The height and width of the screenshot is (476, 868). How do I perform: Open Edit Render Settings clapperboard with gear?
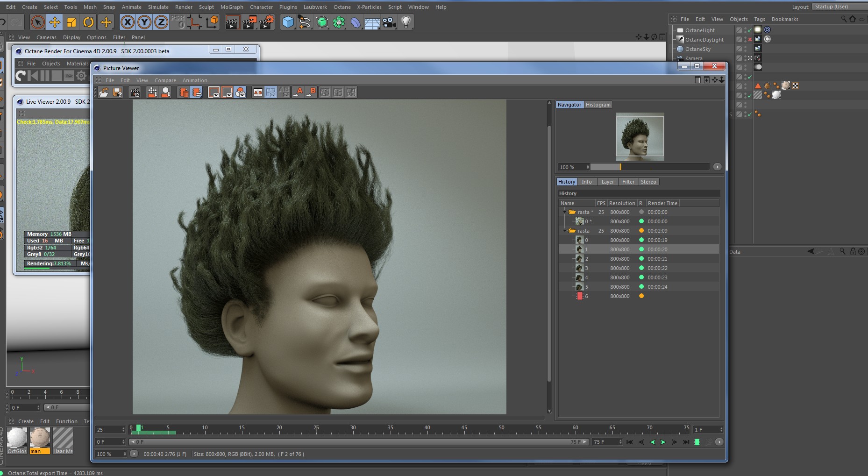266,22
